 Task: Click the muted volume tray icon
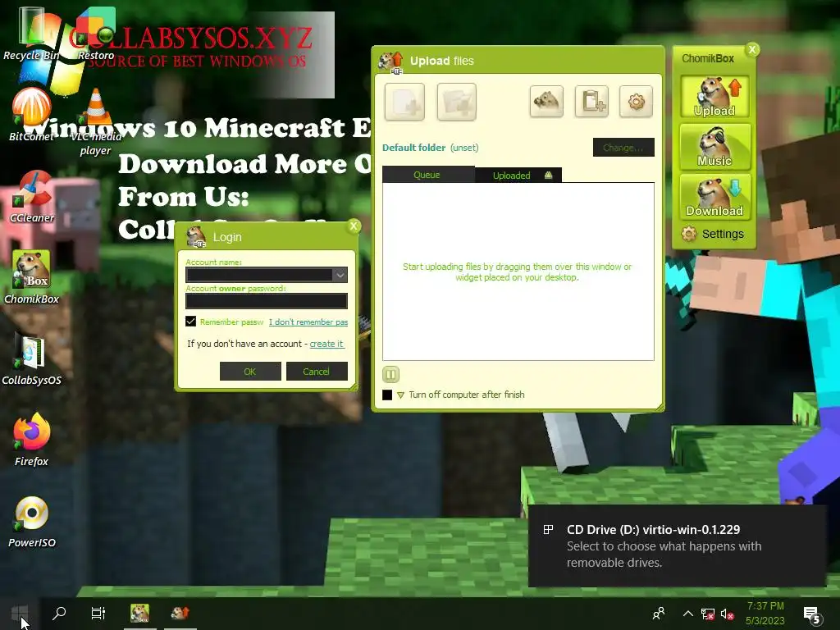click(727, 614)
